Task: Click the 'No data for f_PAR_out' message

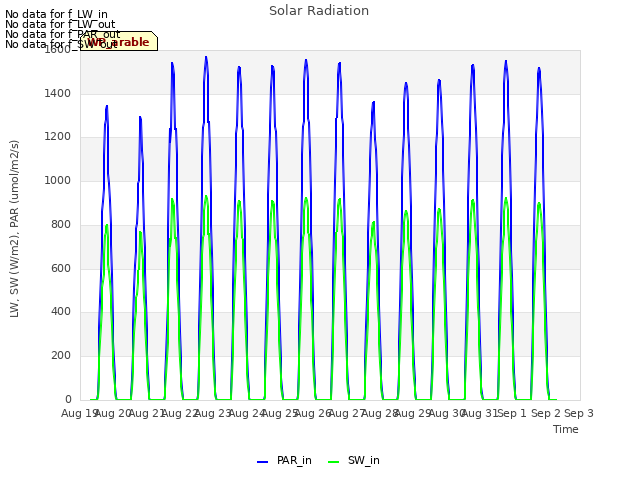Action: pyautogui.click(x=62, y=34)
